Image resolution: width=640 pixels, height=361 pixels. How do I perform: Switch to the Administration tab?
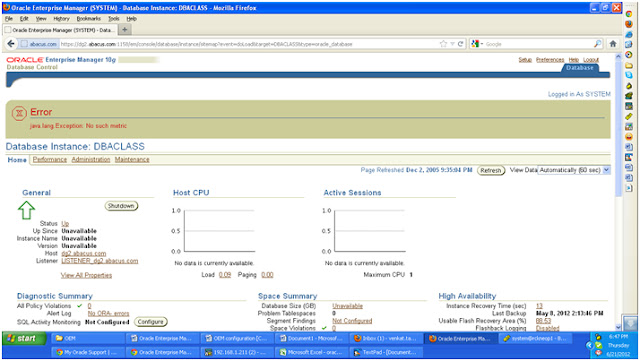tap(91, 159)
